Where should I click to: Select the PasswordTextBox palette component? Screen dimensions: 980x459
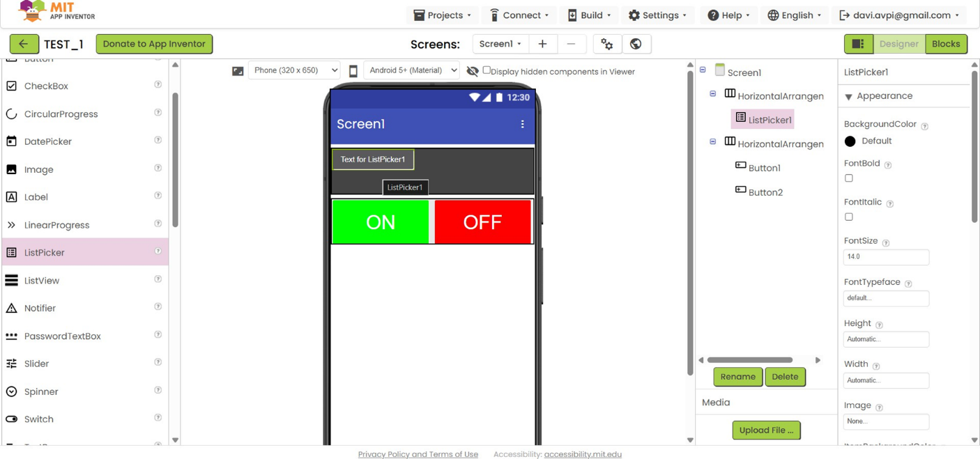[85, 336]
